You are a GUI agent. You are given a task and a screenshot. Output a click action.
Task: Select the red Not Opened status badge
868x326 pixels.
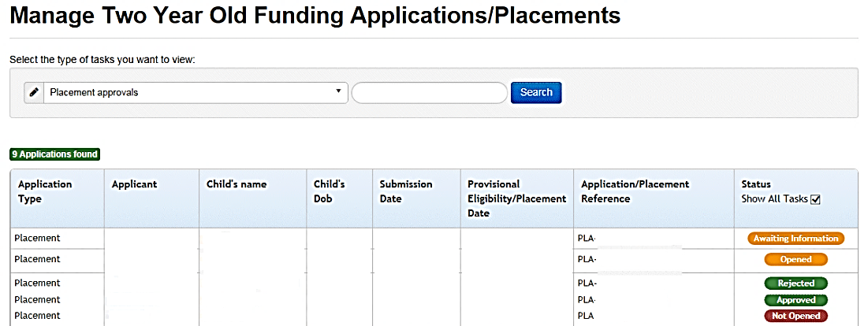pos(795,316)
